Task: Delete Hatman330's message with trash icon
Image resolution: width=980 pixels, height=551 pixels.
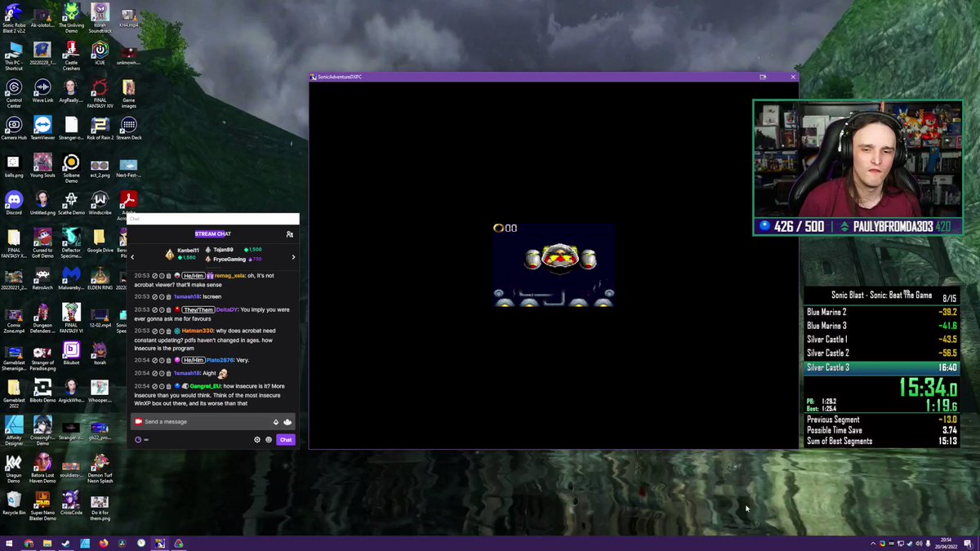Action: click(169, 331)
